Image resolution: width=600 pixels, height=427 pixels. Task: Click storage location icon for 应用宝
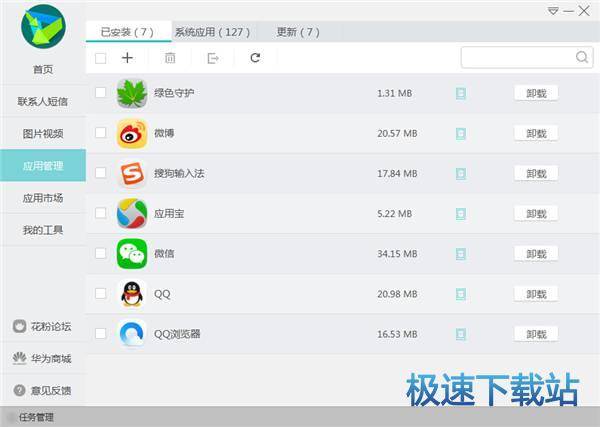tap(461, 214)
